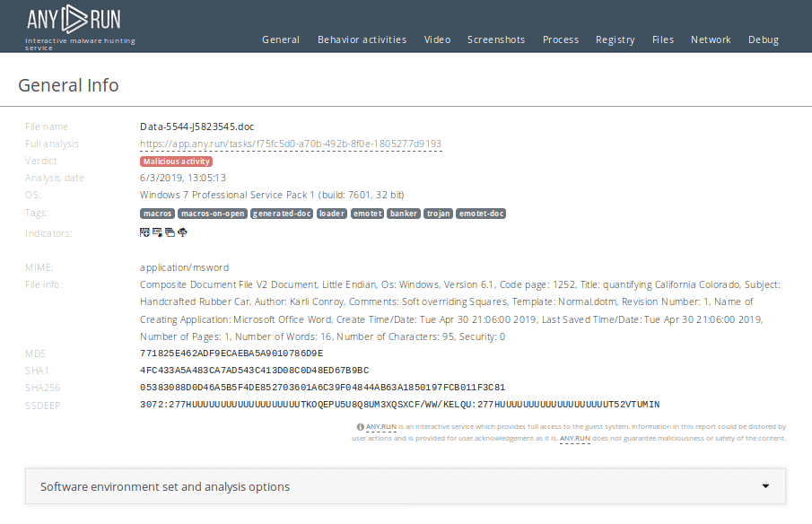This screenshot has width=812, height=524.
Task: Select the Debug tab
Action: pos(764,39)
